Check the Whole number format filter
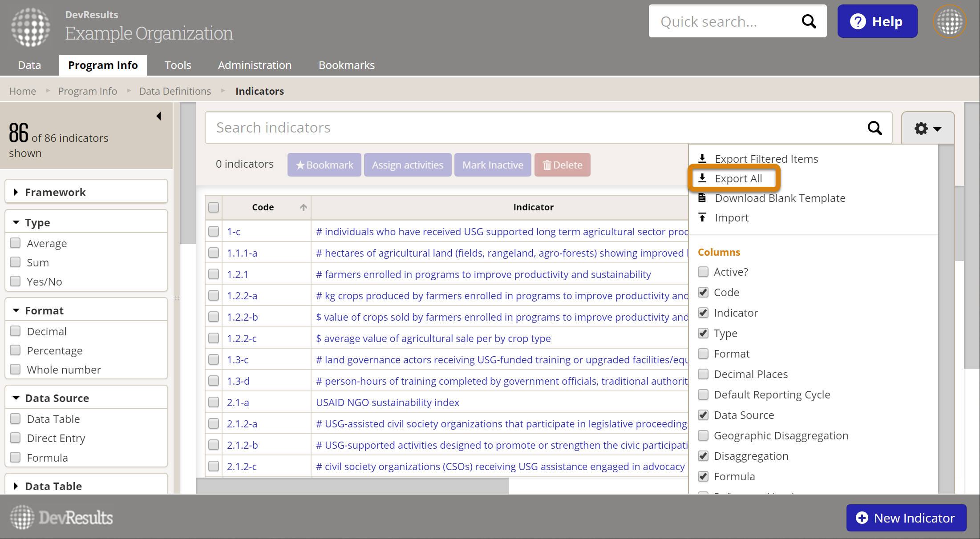 16,370
